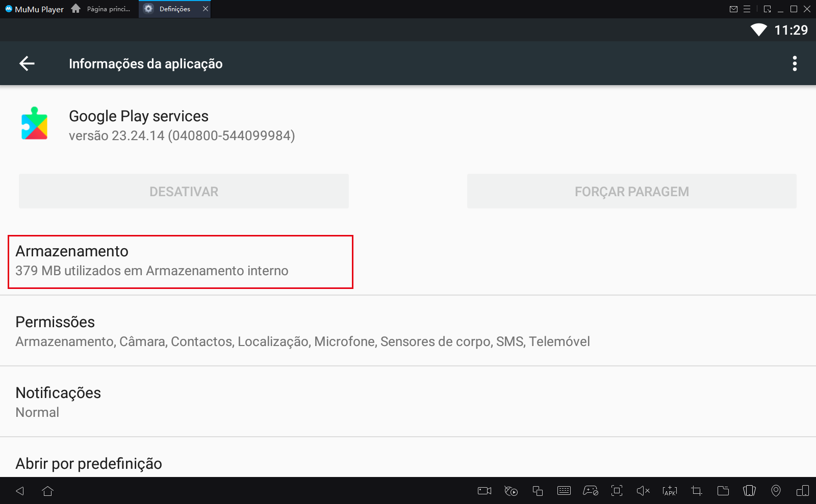The width and height of the screenshot is (816, 504).
Task: Select the Definições tab
Action: [174, 9]
